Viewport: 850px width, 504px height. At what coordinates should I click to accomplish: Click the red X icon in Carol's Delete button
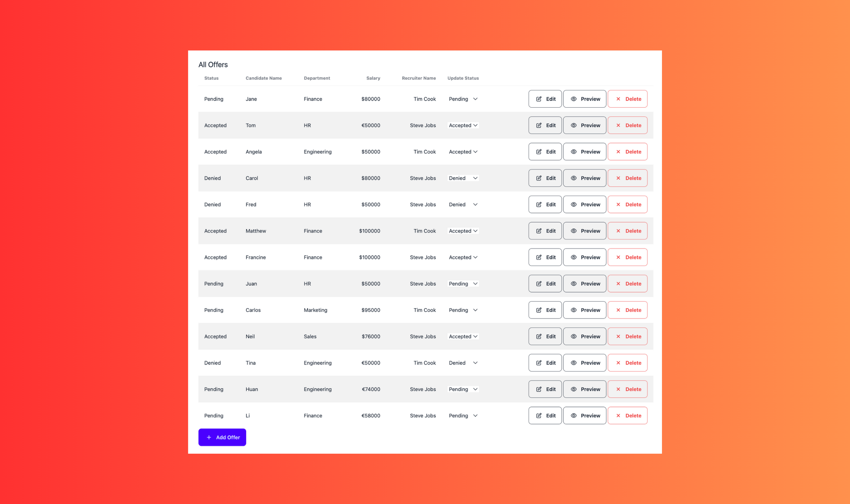tap(618, 178)
